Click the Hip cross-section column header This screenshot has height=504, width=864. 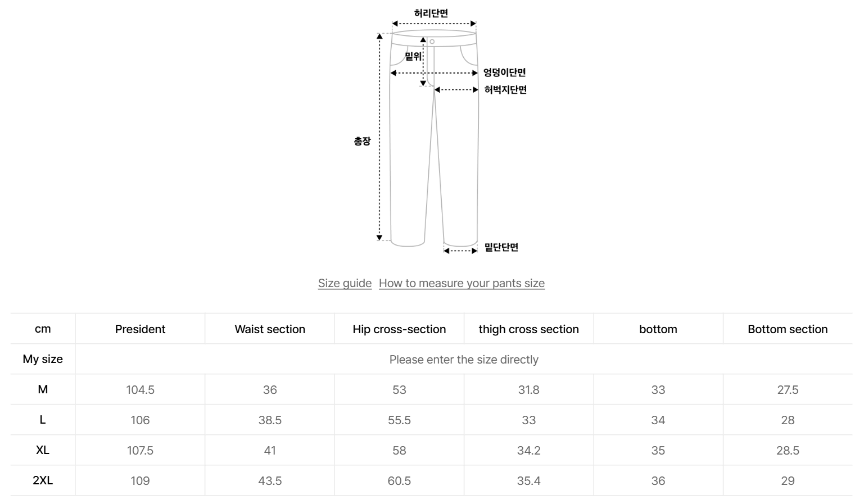tap(399, 329)
